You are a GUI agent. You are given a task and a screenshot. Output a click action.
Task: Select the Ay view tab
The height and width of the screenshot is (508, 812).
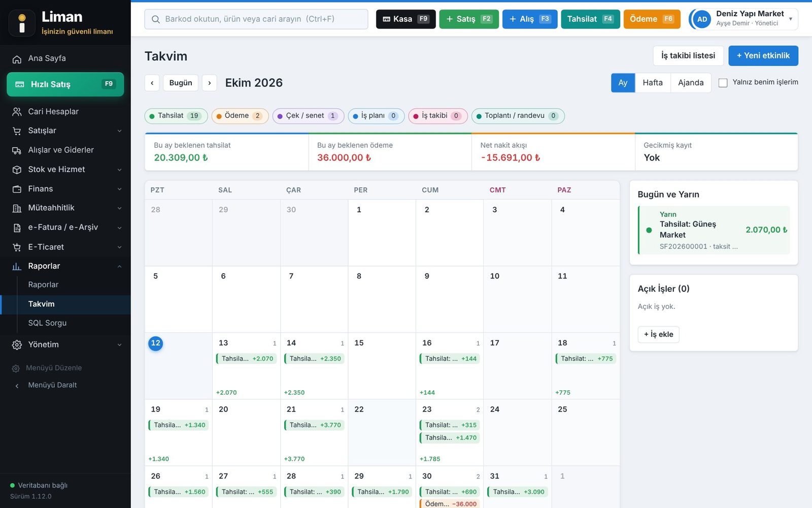623,83
